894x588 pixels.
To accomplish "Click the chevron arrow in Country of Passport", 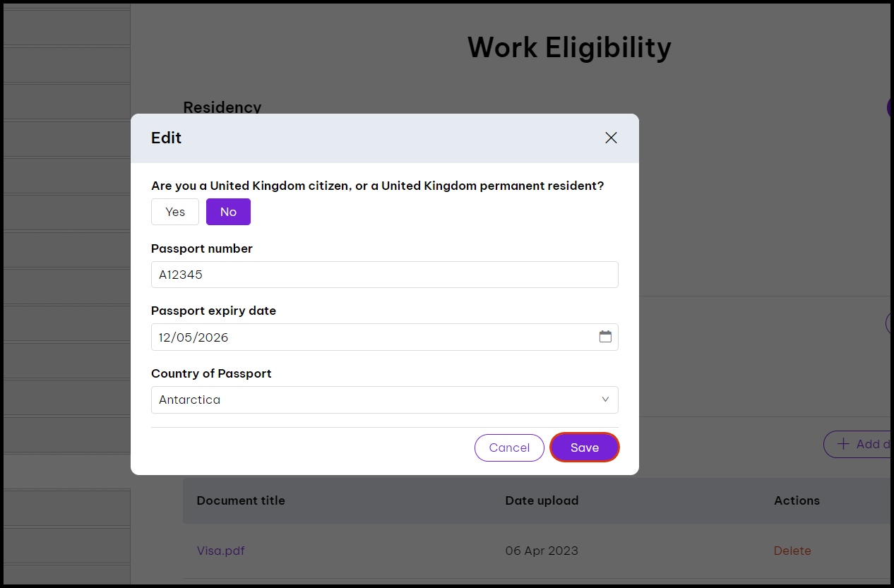I will pyautogui.click(x=605, y=400).
